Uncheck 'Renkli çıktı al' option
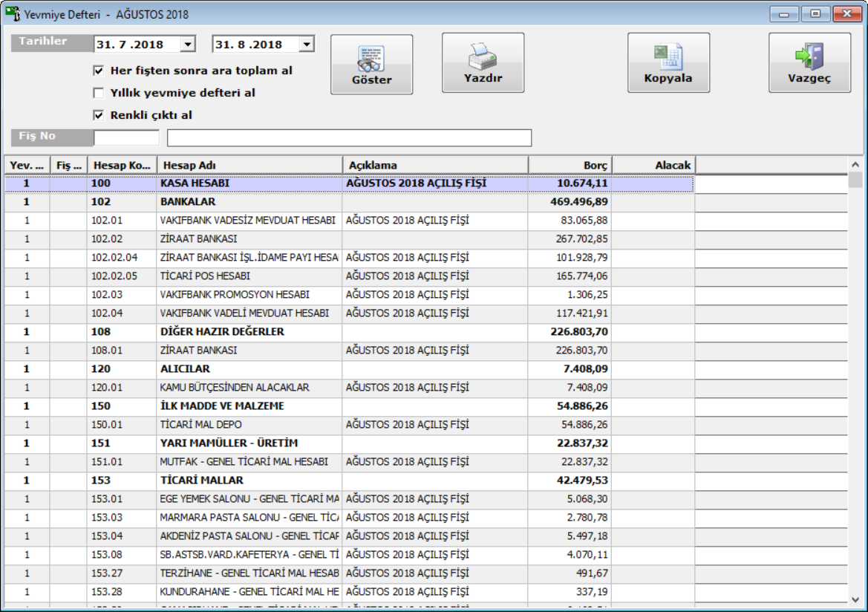Screen dimensions: 868x612 [98, 115]
